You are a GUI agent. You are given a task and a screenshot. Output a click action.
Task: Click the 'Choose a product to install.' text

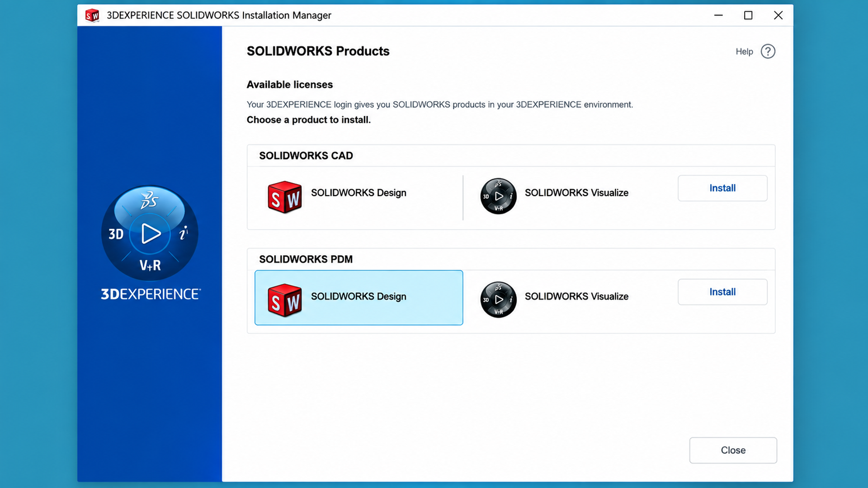(x=309, y=120)
